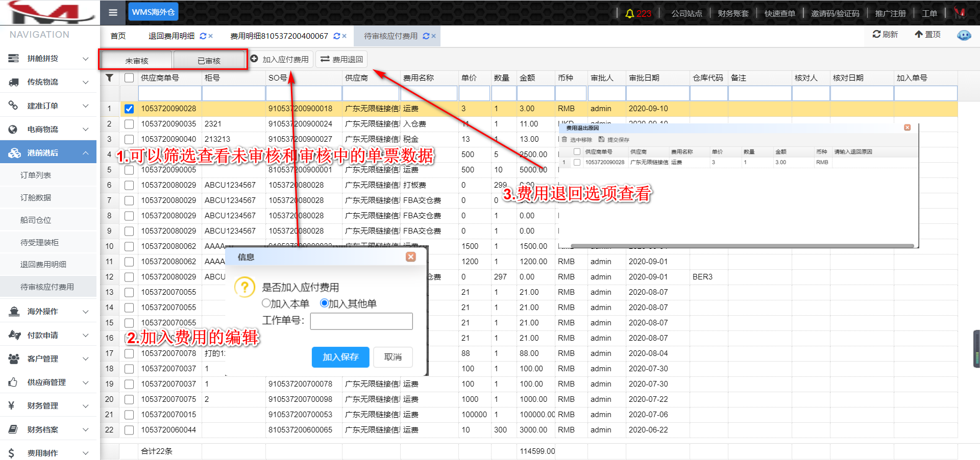This screenshot has height=460, width=980.
Task: Refresh the 待审核应付费用 tab via its reload icon
Action: [x=426, y=36]
